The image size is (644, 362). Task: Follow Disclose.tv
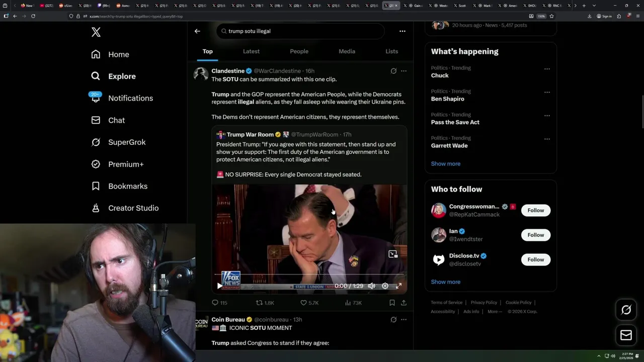click(x=536, y=259)
